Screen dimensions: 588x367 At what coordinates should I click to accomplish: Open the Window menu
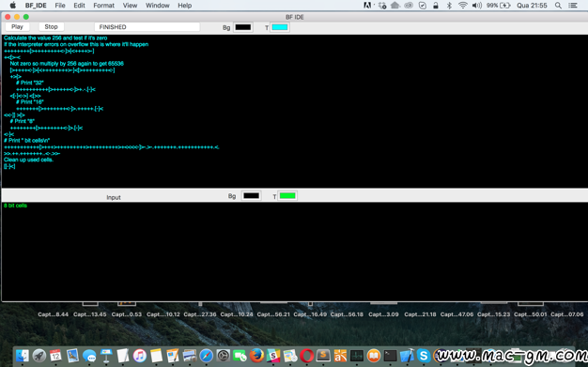(x=158, y=6)
